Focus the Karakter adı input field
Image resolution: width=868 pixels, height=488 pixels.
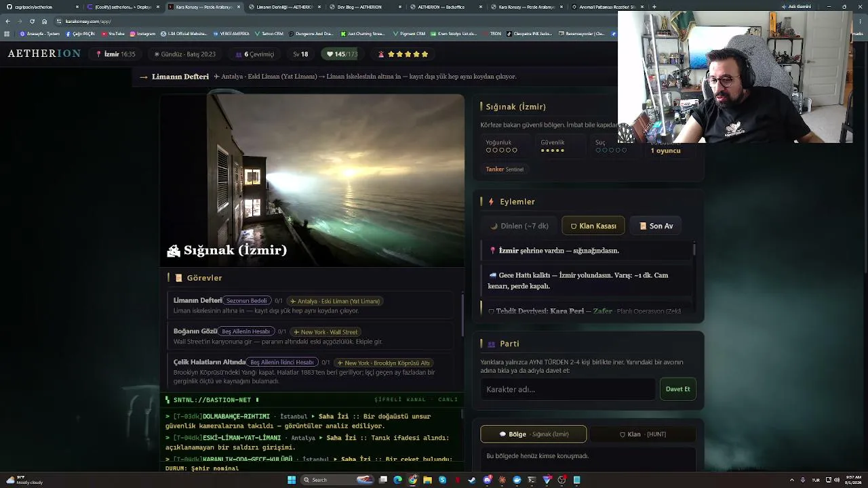(x=567, y=389)
